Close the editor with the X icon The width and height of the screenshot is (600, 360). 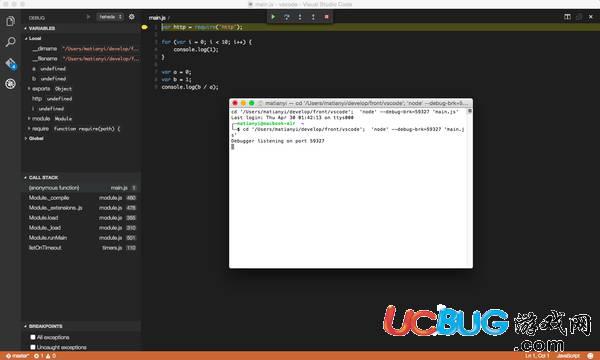(591, 17)
